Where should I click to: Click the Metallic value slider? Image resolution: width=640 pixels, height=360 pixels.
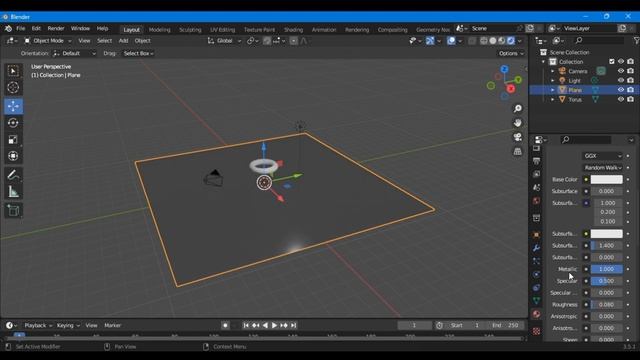tap(607, 269)
